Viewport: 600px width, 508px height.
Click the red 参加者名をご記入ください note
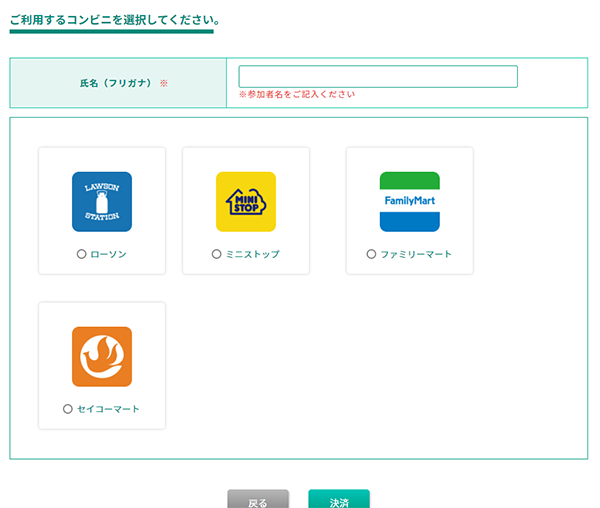[297, 94]
